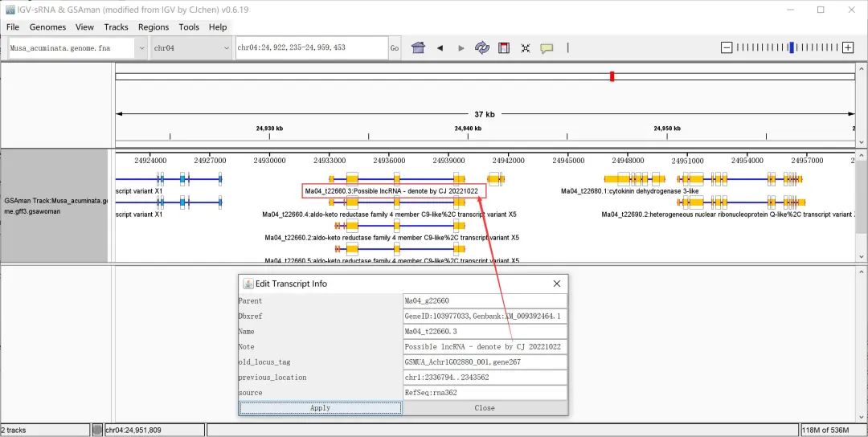Screen dimensions: 868x437
Task: Click the yellow popup behavior speech bubble icon
Action: pyautogui.click(x=547, y=48)
